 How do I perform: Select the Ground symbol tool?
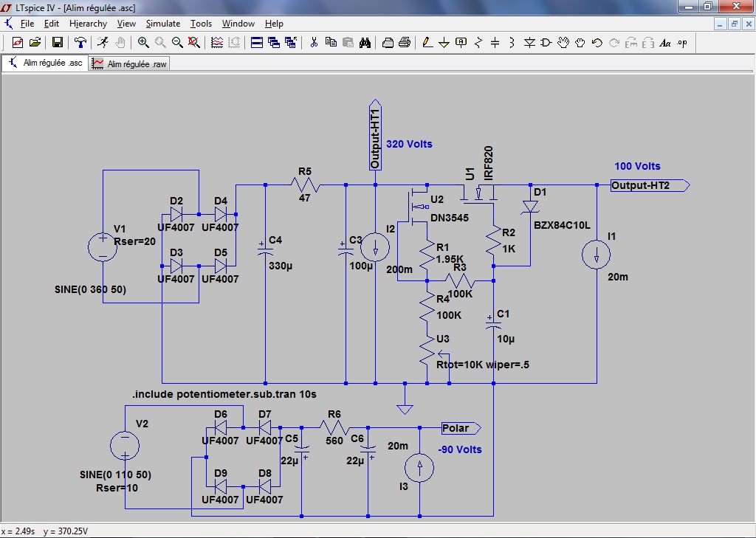pos(444,43)
